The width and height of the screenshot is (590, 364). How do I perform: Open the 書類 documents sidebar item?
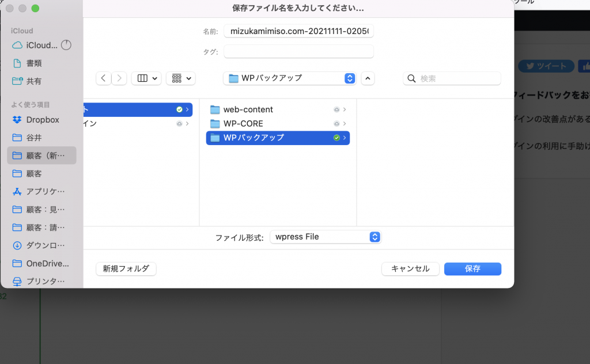[x=34, y=63]
